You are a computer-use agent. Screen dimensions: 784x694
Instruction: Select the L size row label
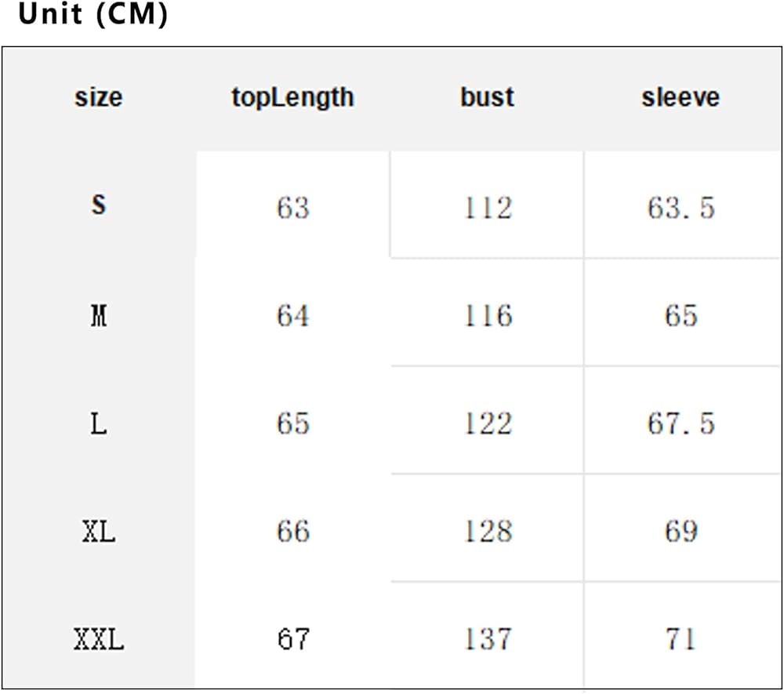tap(99, 424)
